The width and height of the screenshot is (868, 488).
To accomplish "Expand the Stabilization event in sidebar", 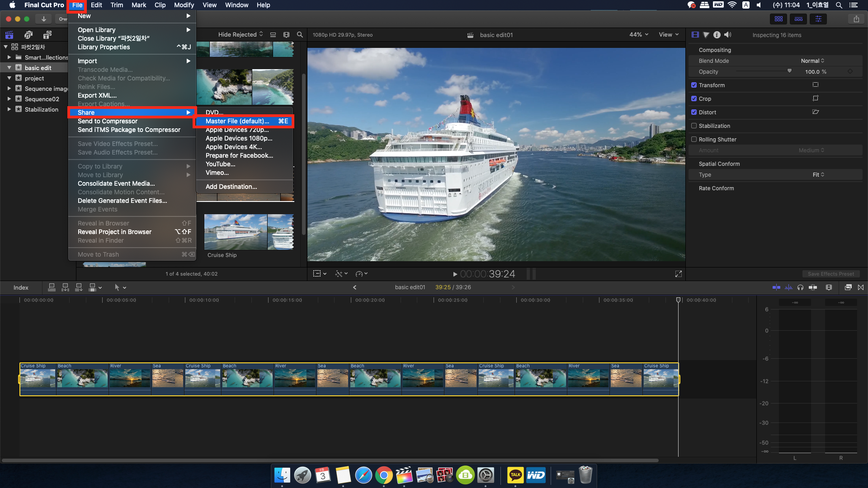I will tap(9, 109).
